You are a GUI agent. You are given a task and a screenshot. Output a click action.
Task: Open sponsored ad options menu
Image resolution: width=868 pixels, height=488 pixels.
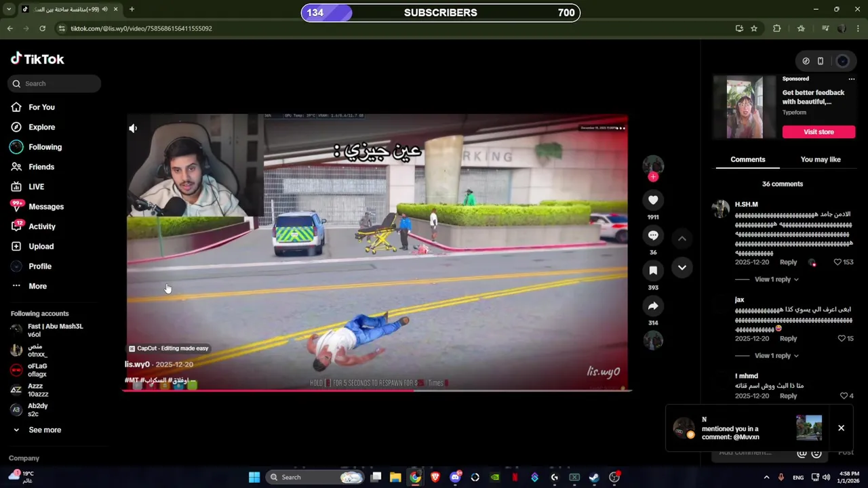[852, 79]
